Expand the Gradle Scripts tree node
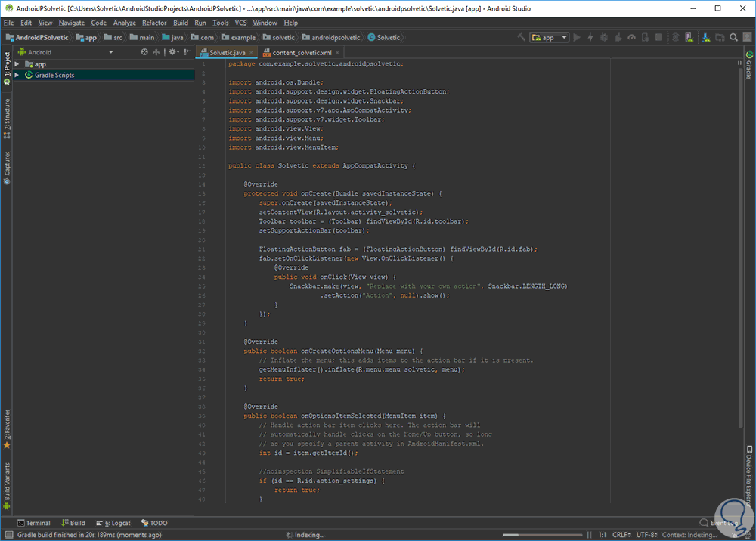 tap(17, 75)
